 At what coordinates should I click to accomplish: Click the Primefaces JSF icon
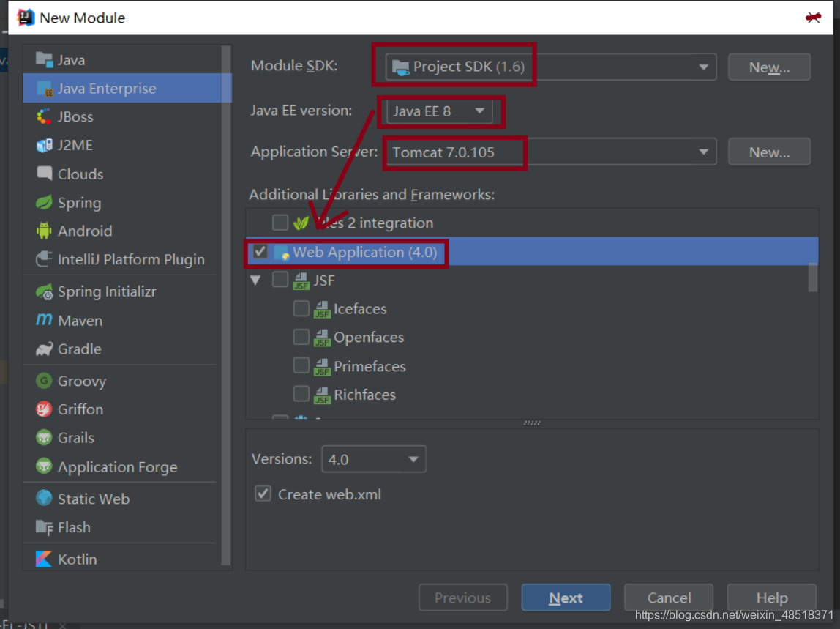[x=322, y=366]
